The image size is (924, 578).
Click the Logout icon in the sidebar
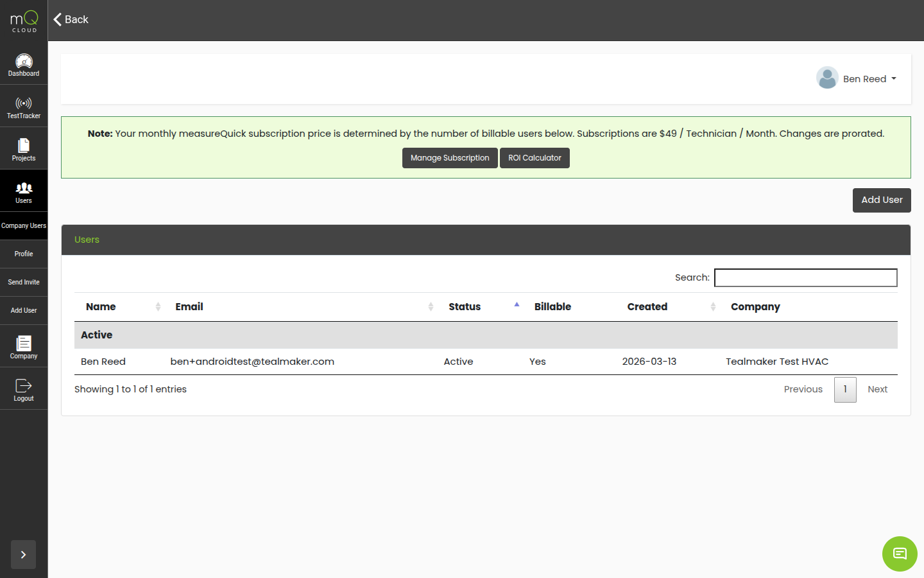[x=24, y=388]
